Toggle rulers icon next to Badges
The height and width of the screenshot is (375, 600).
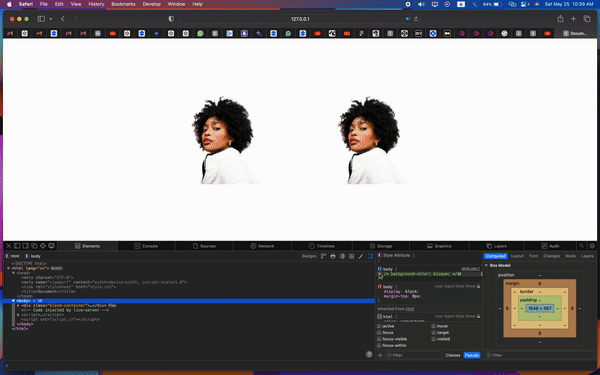[x=323, y=256]
